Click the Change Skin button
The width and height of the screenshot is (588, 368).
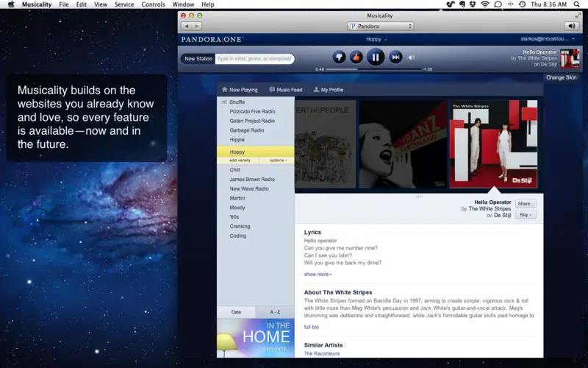pyautogui.click(x=561, y=77)
